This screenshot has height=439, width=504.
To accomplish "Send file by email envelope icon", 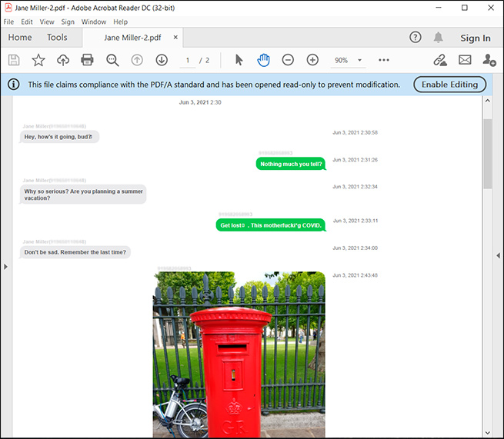I will [465, 60].
